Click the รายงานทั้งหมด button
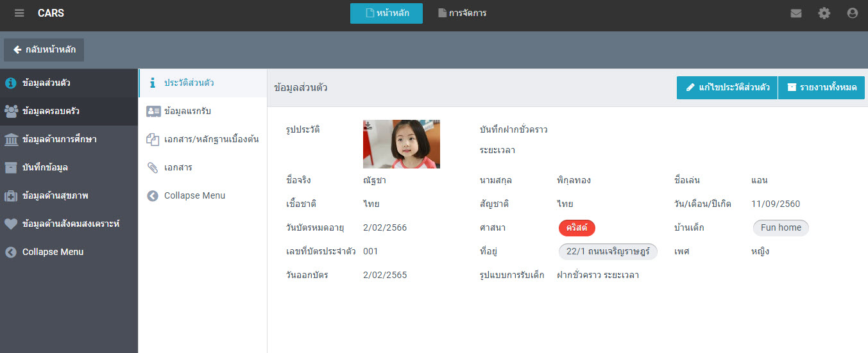Image resolution: width=868 pixels, height=353 pixels. (821, 87)
